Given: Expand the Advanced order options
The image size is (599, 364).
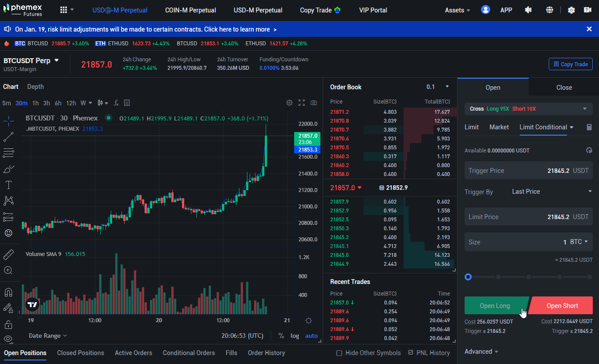Looking at the screenshot, I should point(482,352).
